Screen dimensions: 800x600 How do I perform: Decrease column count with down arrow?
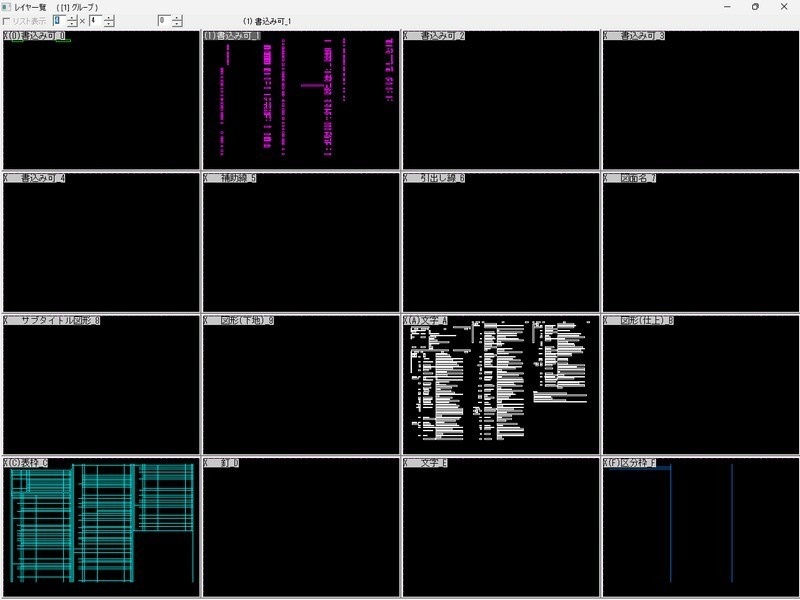72,24
